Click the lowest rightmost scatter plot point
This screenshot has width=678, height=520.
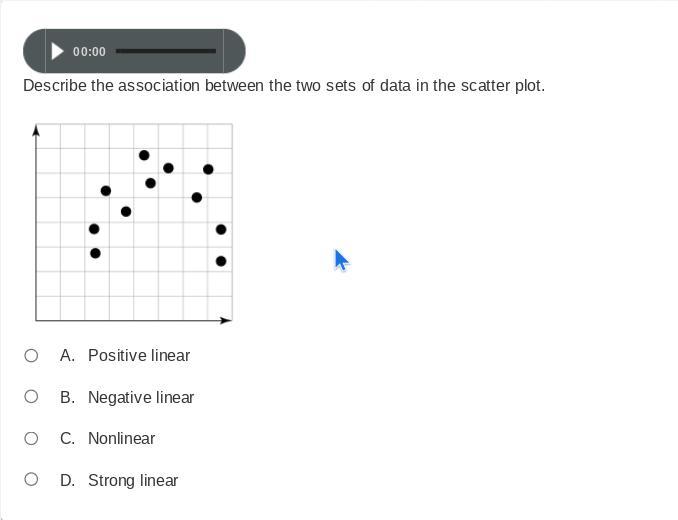[221, 261]
